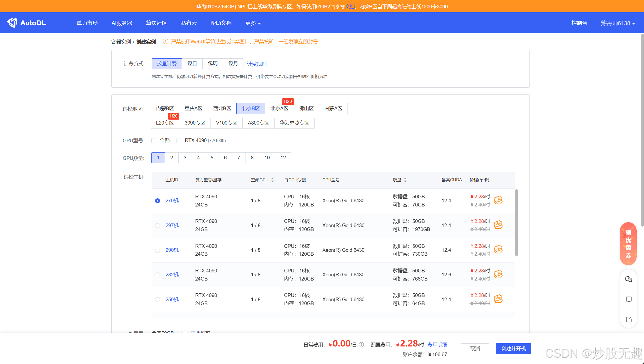Choose region 佛山区
The height and width of the screenshot is (364, 644).
[306, 108]
